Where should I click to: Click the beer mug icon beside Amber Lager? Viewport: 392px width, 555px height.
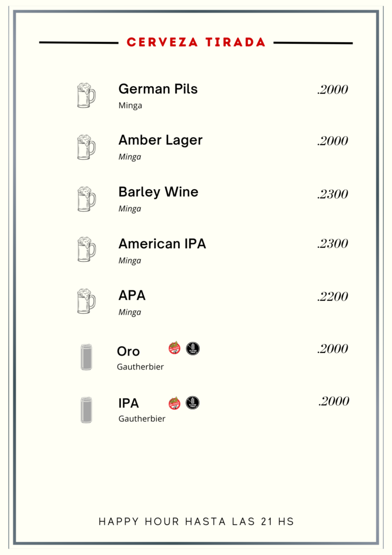tap(86, 147)
